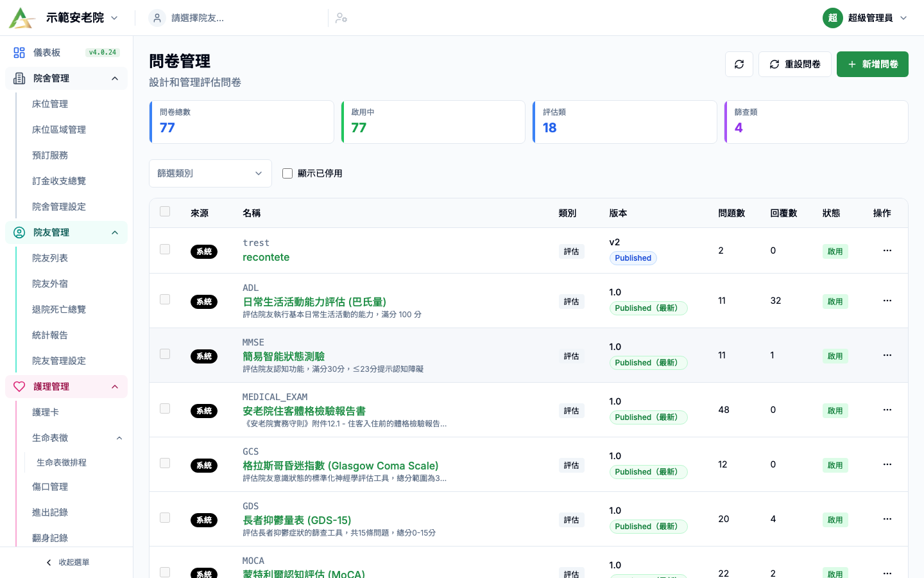Click 啟用 status badge in GDS row
Viewport: 924px width, 578px height.
click(835, 520)
